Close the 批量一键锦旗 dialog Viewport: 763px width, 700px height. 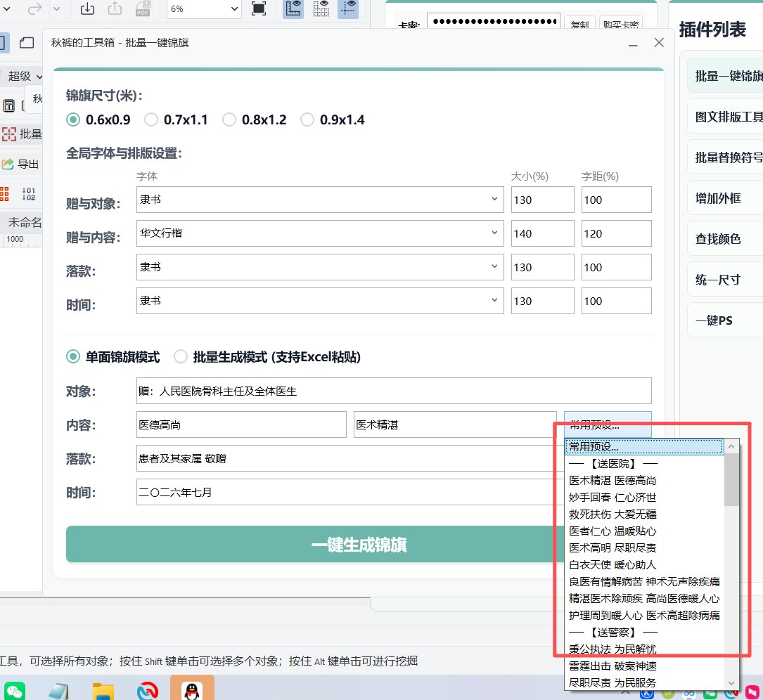coord(659,43)
